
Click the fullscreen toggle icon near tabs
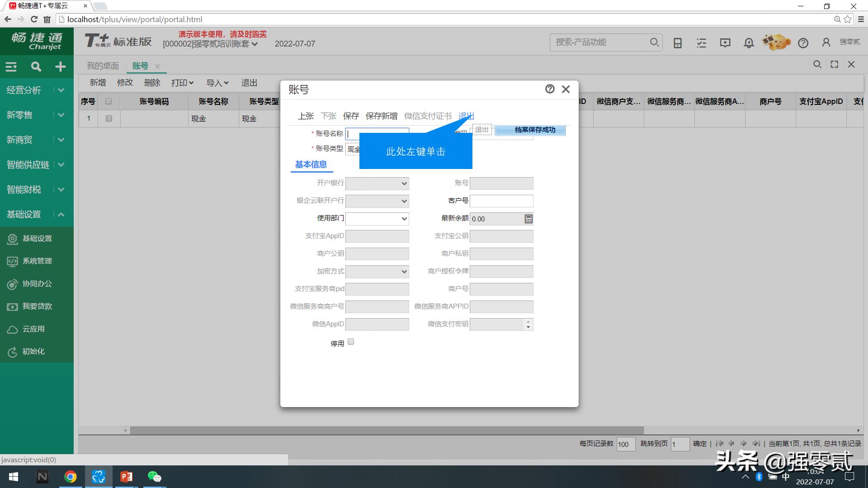pos(834,64)
